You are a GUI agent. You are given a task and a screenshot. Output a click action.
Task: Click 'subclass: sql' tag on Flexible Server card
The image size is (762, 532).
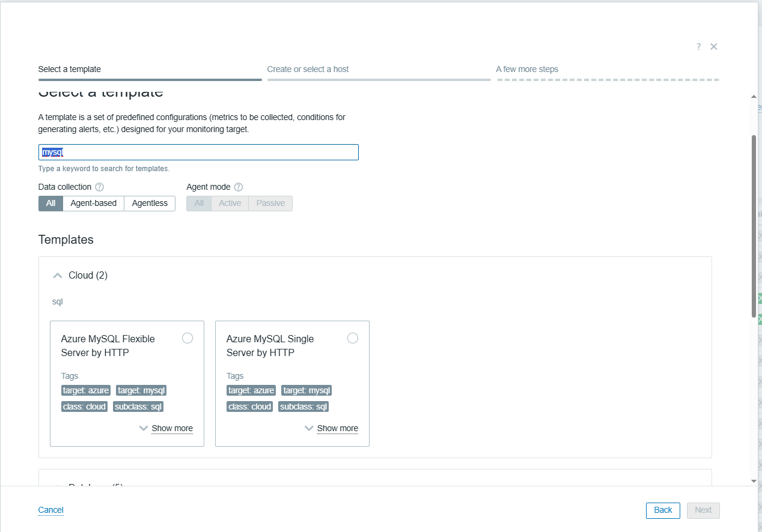coord(138,407)
